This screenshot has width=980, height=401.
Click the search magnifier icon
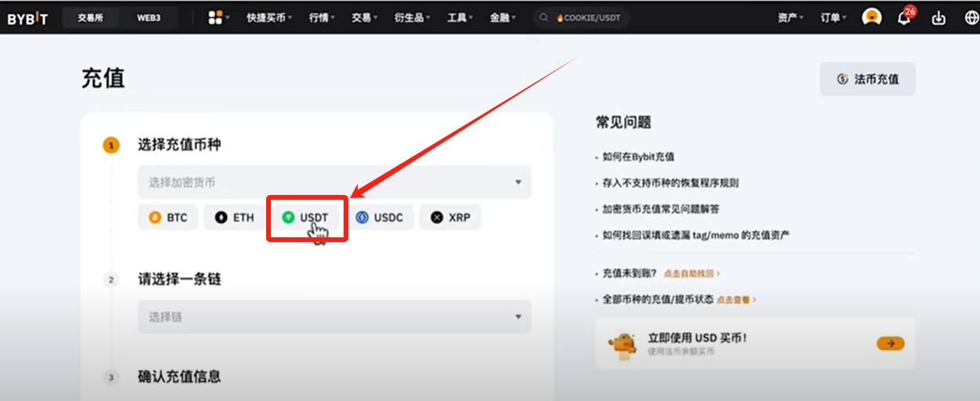coord(544,18)
